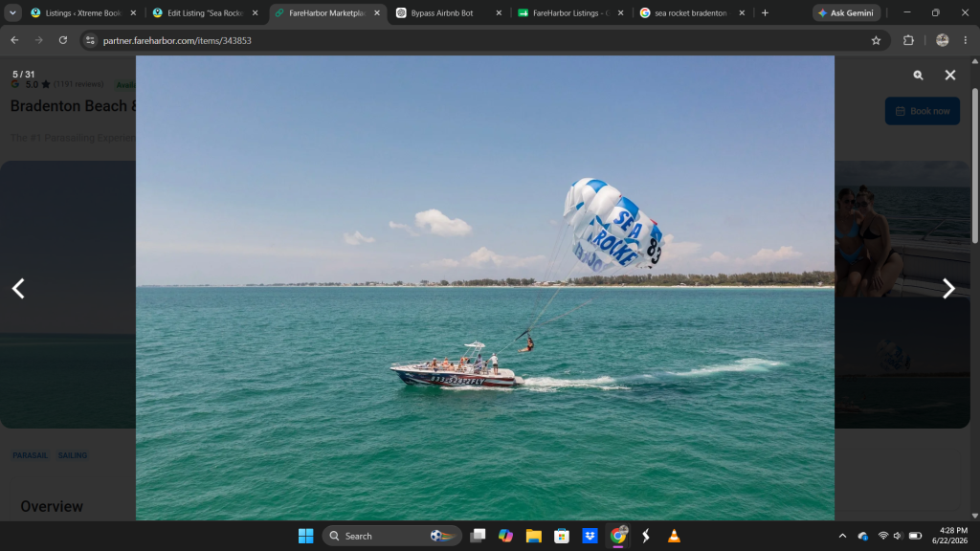The image size is (980, 551).
Task: Launch Copilot from the taskbar
Action: click(505, 536)
